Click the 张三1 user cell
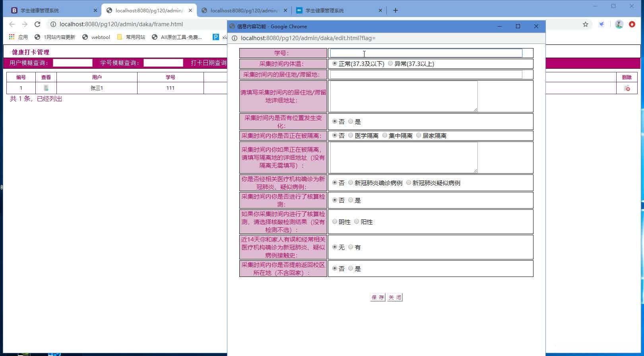This screenshot has height=356, width=644. 97,88
